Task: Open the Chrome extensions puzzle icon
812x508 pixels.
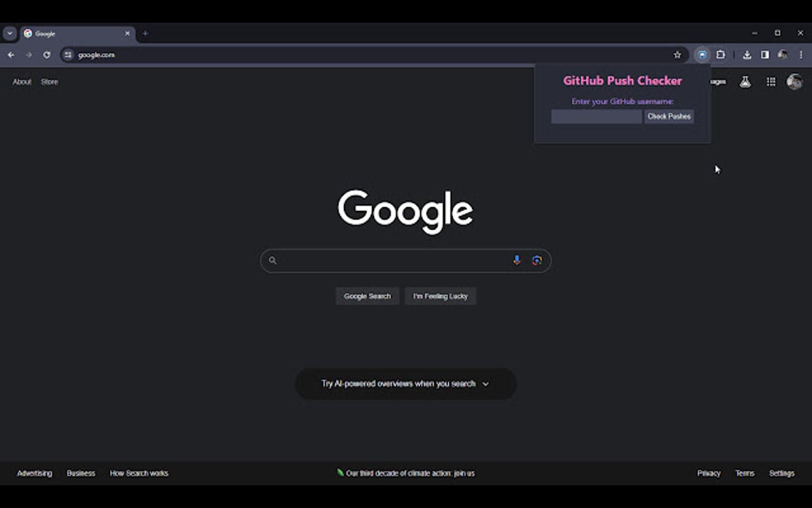Action: (x=720, y=54)
